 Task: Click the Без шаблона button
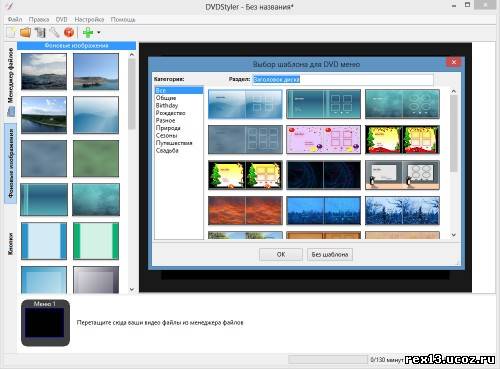tap(330, 254)
